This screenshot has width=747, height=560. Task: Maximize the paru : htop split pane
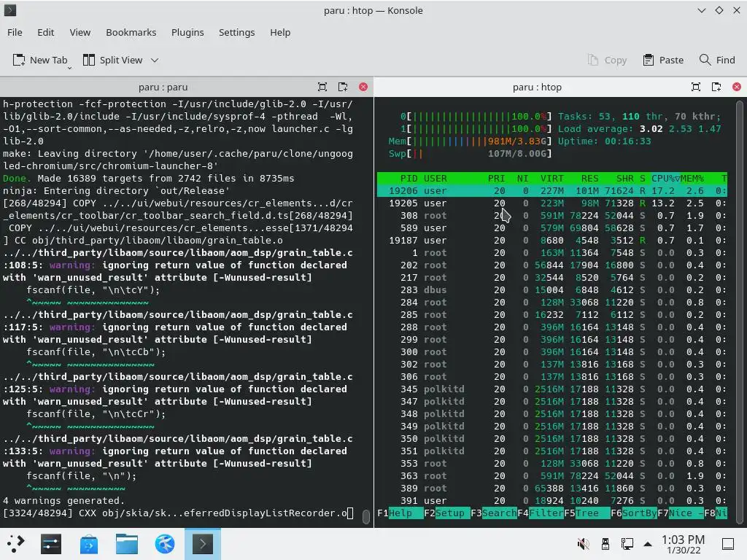click(696, 87)
